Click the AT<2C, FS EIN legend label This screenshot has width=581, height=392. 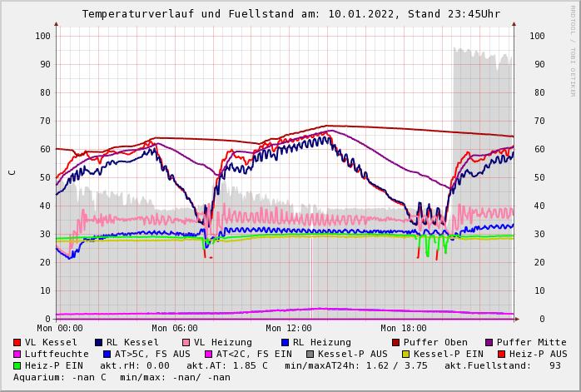[254, 354]
